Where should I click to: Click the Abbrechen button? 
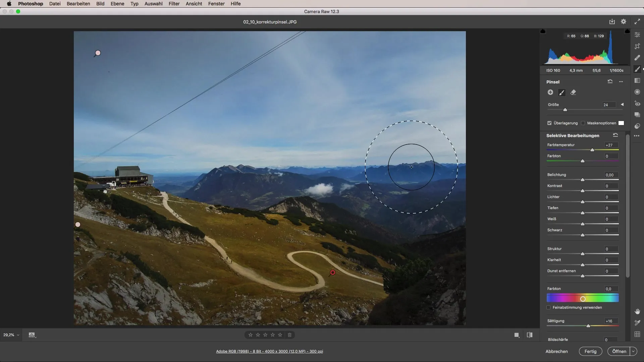[x=556, y=351]
